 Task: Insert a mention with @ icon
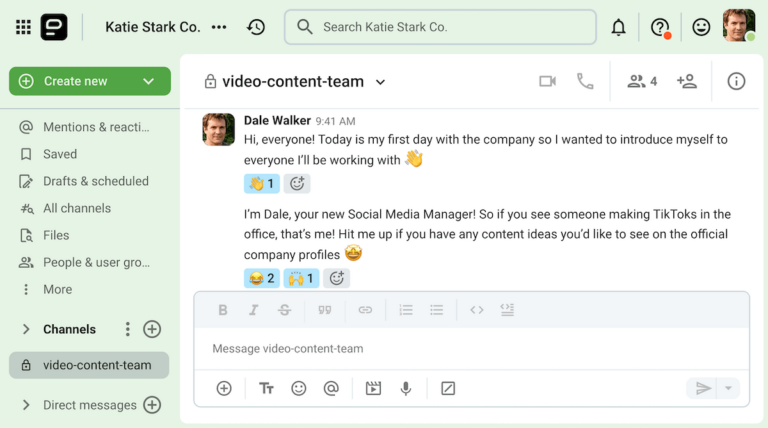331,388
